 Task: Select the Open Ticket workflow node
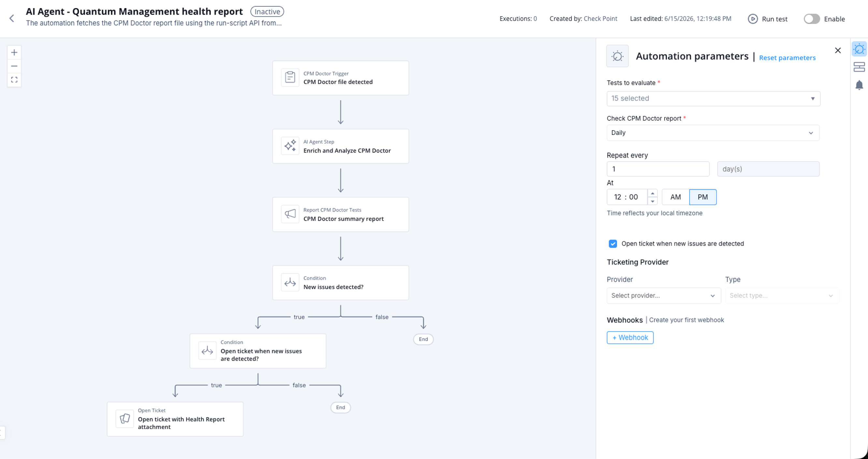[175, 419]
